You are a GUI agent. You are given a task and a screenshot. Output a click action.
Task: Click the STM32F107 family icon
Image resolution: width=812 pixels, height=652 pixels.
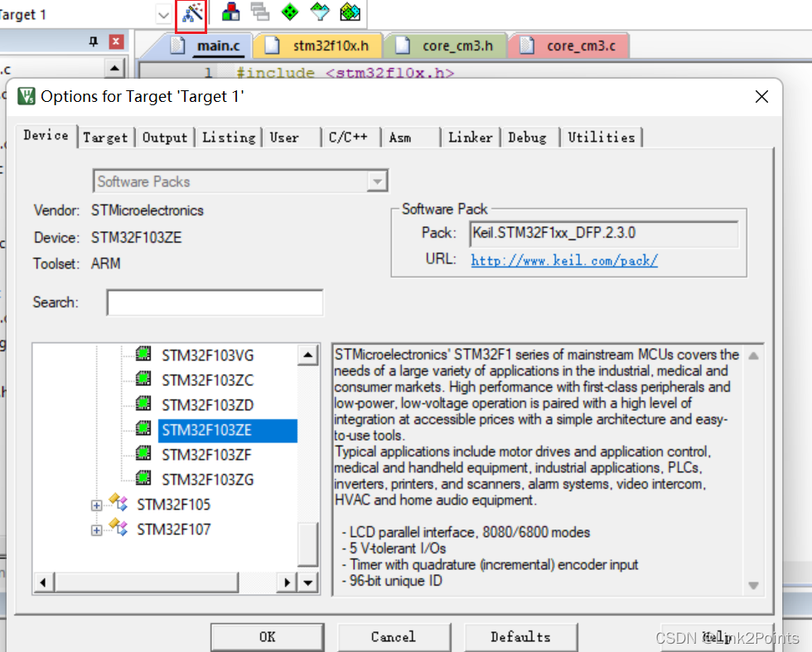click(x=118, y=527)
